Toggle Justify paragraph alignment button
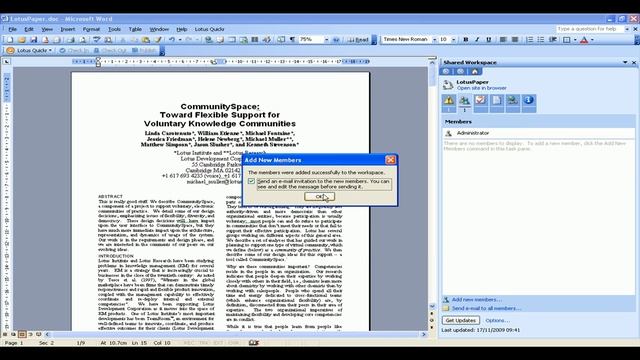Viewport: 640px width, 360px height. 515,40
